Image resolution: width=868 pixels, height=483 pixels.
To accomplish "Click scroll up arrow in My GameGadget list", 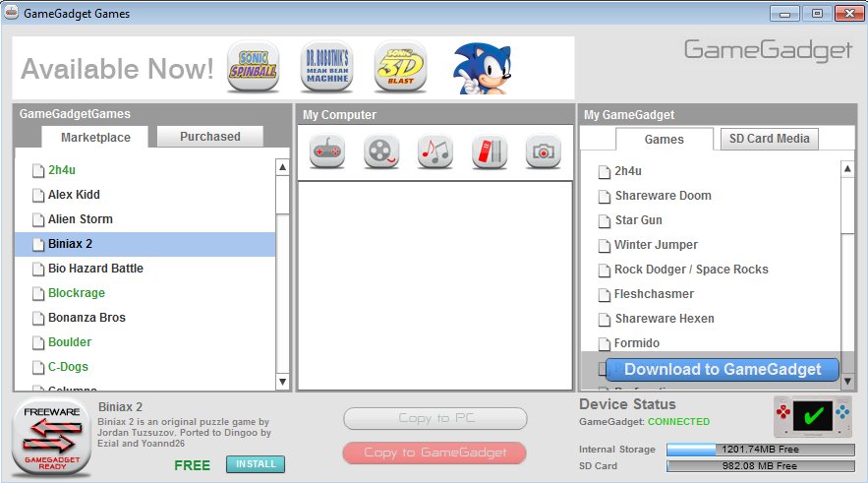I will [847, 168].
